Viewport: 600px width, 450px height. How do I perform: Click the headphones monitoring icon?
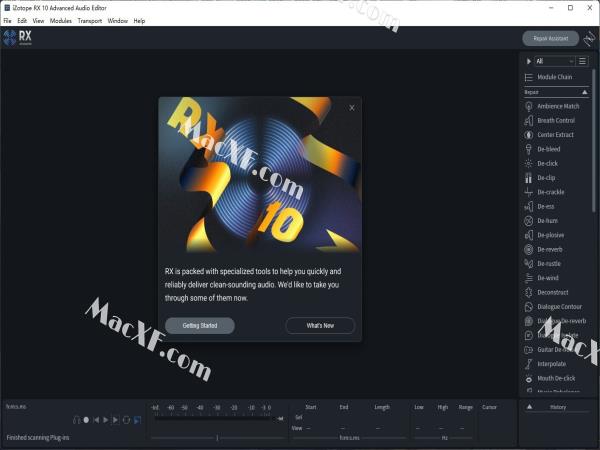77,420
